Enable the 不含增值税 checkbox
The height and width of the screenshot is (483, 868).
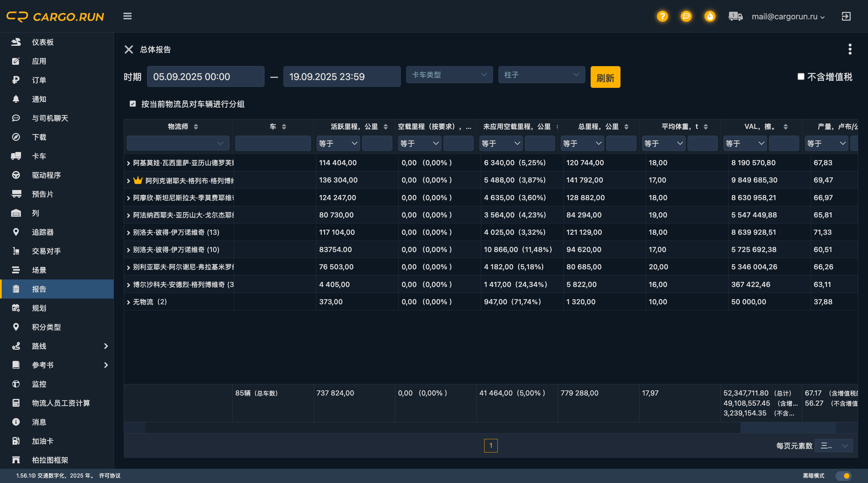point(801,77)
